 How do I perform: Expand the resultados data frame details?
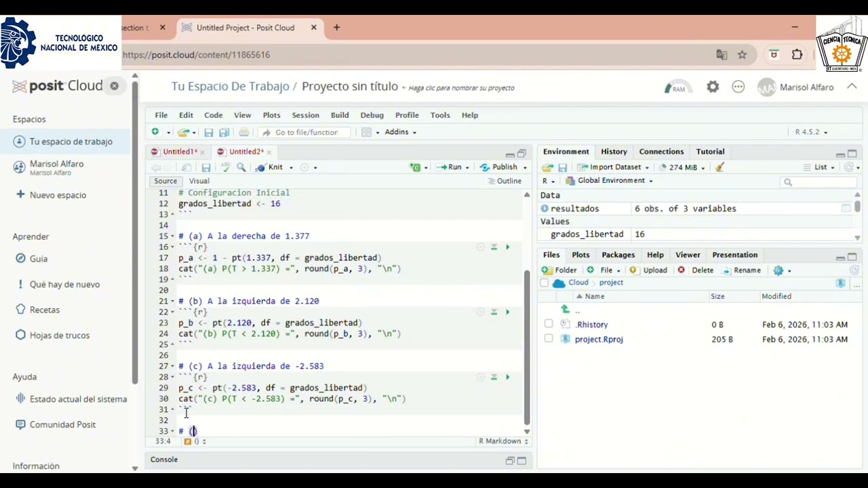point(545,209)
